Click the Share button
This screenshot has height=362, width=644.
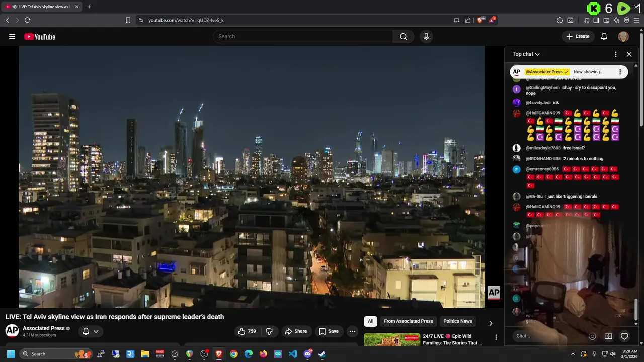pyautogui.click(x=295, y=331)
